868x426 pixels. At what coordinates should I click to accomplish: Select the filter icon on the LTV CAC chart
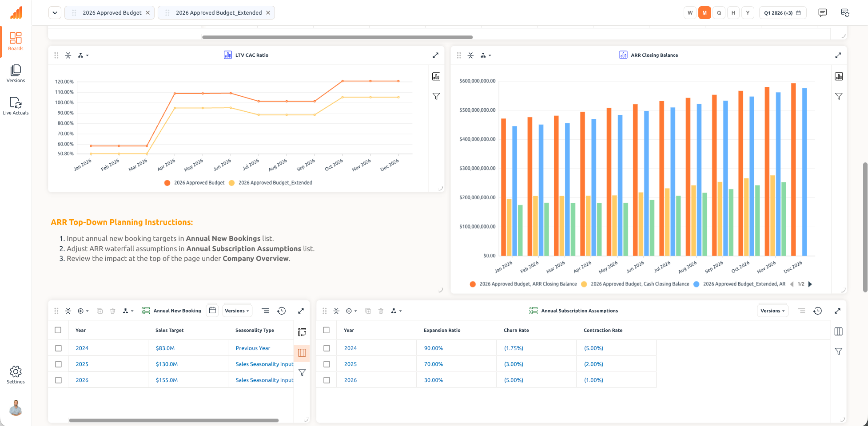pos(436,96)
